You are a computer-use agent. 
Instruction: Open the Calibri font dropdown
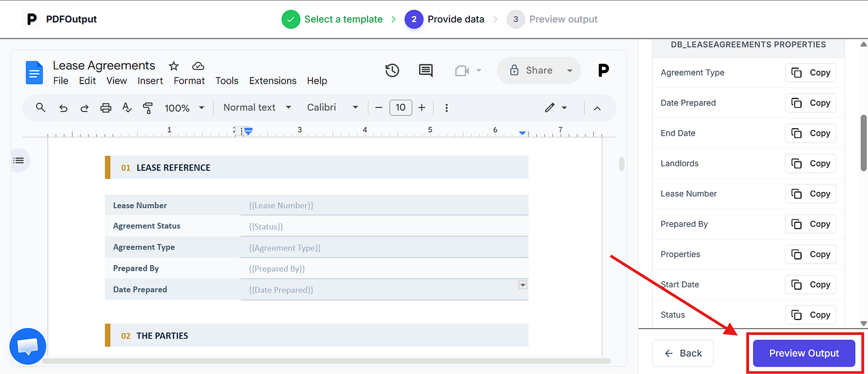333,108
